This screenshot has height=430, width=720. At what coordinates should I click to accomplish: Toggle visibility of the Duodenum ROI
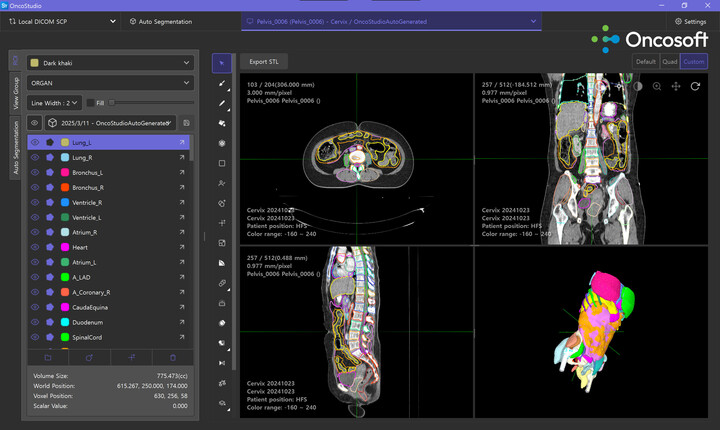(35, 323)
